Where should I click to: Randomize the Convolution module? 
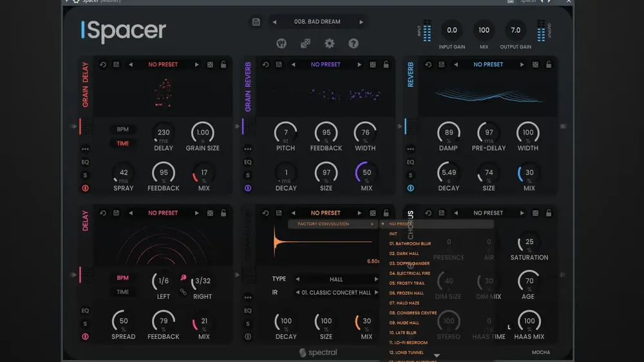point(372,213)
